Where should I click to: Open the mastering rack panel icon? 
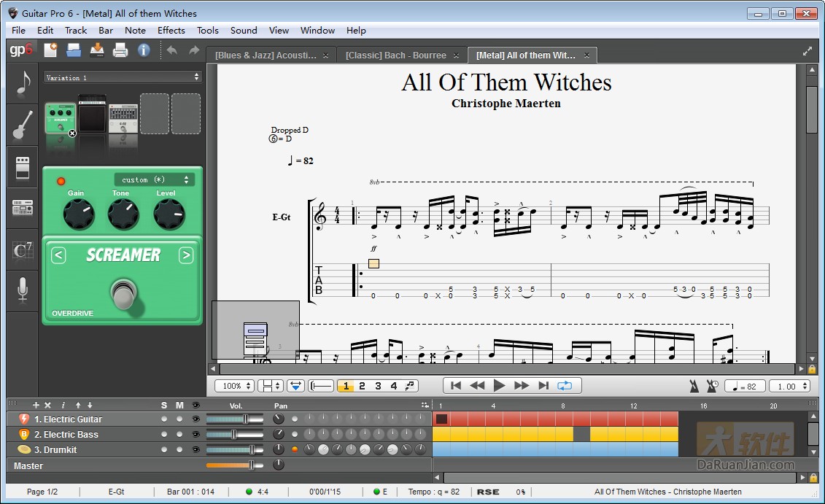pyautogui.click(x=22, y=209)
